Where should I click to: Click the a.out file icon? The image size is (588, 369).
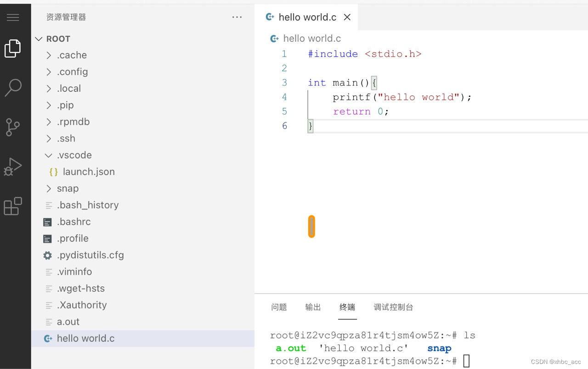pyautogui.click(x=49, y=322)
